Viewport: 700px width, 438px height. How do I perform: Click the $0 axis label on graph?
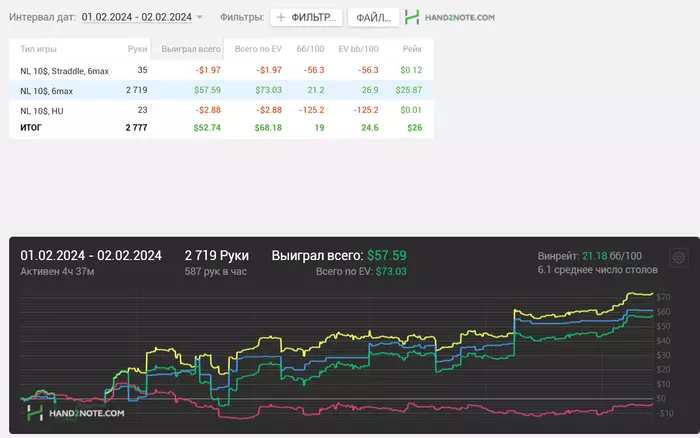661,399
